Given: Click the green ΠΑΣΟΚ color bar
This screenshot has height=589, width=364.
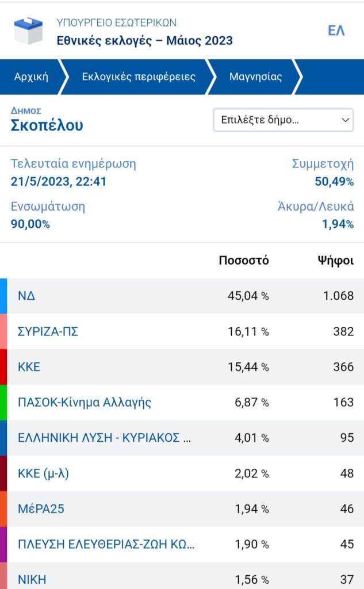Looking at the screenshot, I should click(3, 402).
